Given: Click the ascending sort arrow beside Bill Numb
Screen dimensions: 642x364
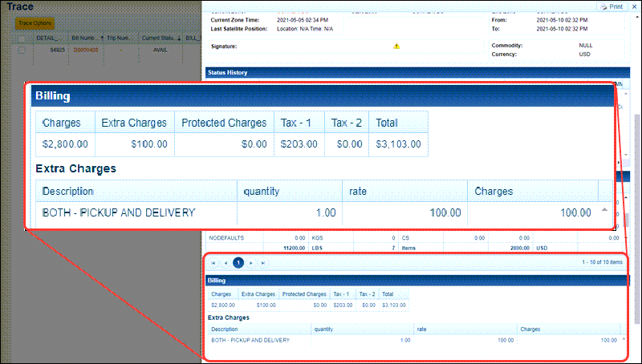Looking at the screenshot, I should point(102,38).
